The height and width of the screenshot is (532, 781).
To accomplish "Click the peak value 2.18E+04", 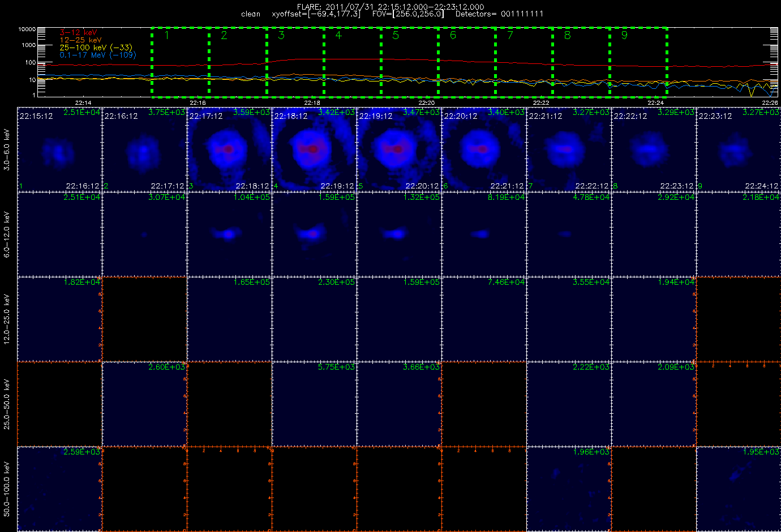I will point(761,198).
